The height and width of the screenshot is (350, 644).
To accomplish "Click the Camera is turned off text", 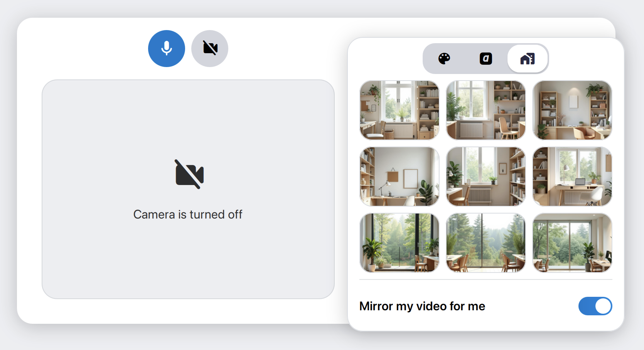I will pos(188,214).
